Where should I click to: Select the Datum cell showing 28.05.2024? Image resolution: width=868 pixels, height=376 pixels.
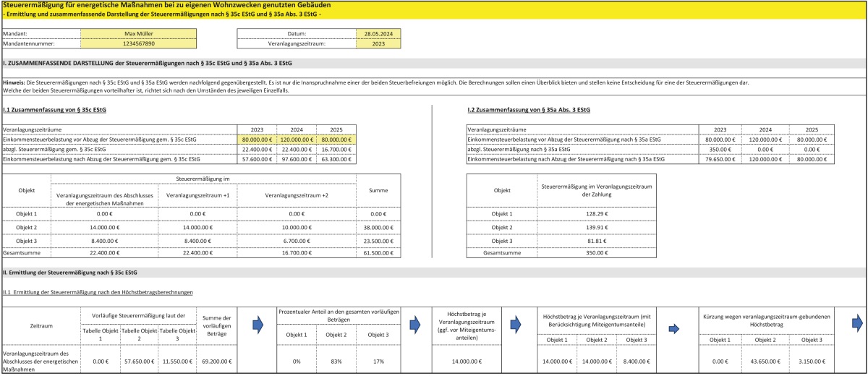click(x=378, y=34)
